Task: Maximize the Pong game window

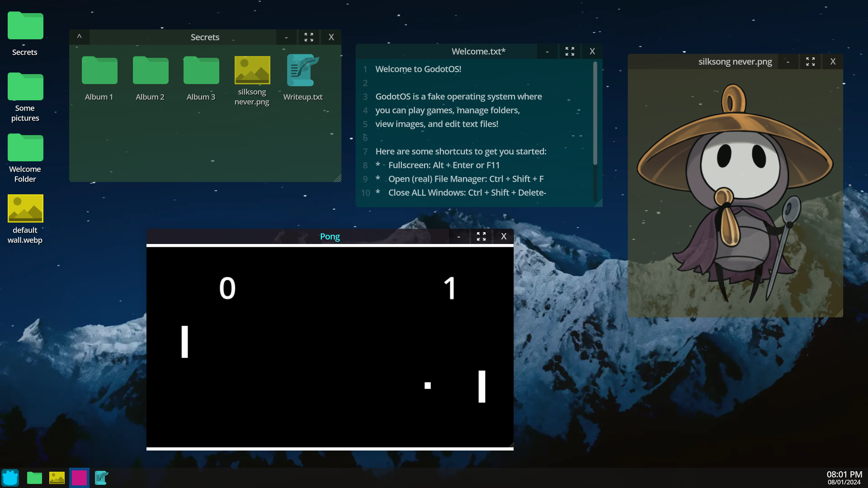Action: coord(481,236)
